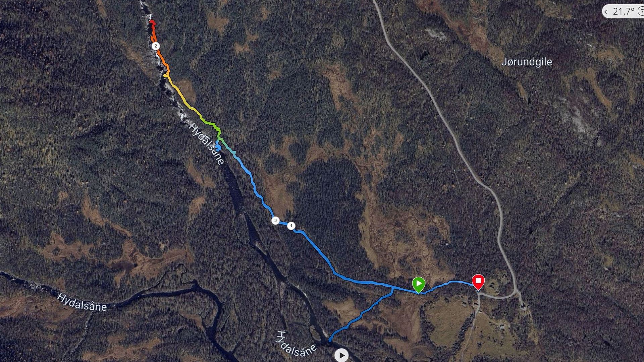Click the play button at the bottom

(x=341, y=355)
